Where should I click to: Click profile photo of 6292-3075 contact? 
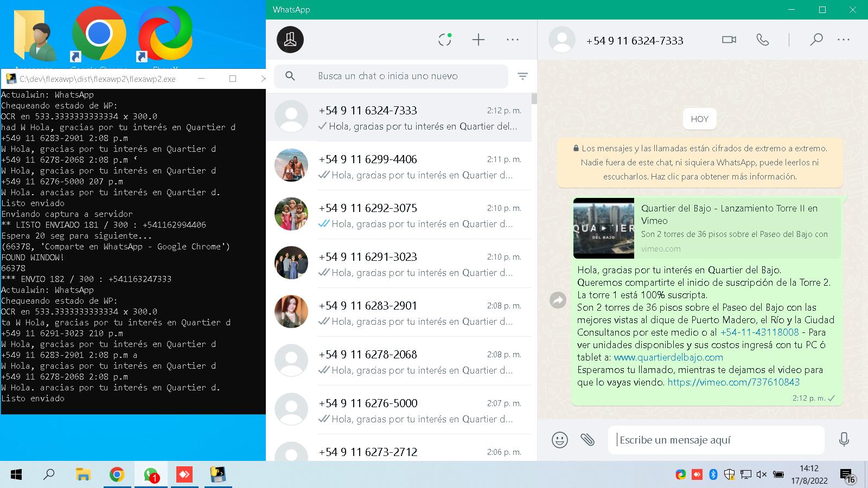291,214
